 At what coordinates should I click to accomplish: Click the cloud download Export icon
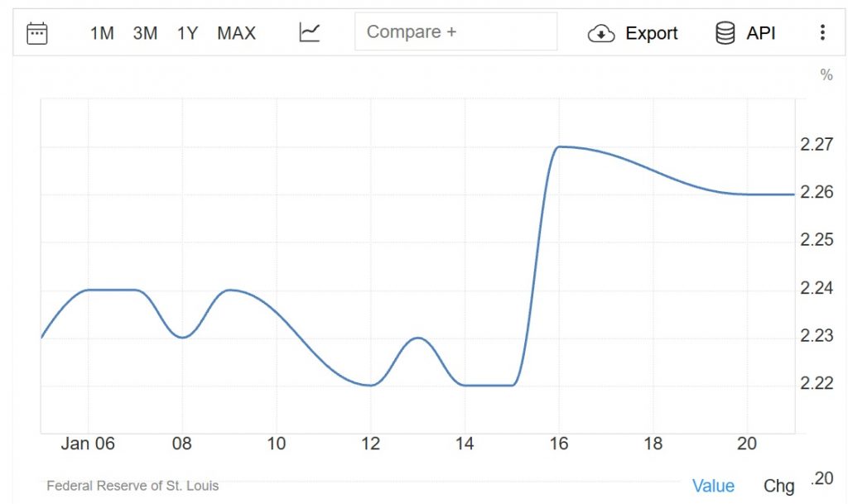[601, 33]
